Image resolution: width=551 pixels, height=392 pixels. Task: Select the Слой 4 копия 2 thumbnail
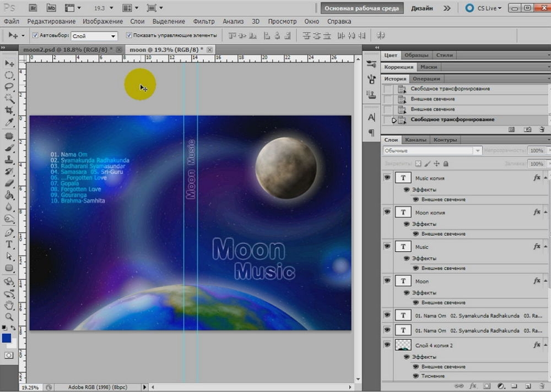pos(403,345)
